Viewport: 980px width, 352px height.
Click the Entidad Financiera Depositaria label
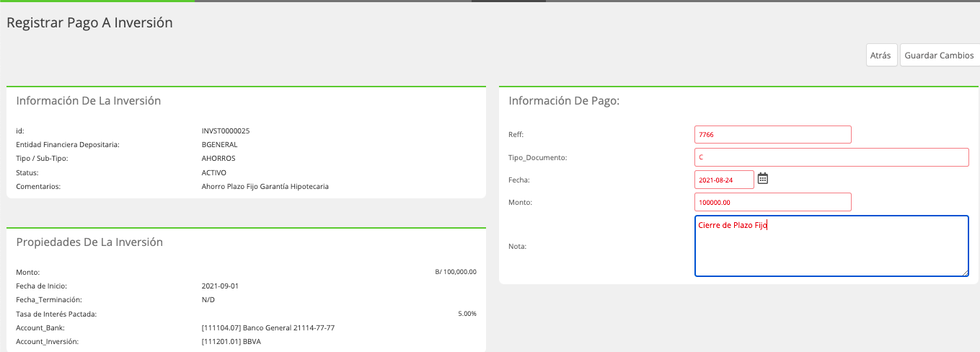[67, 145]
